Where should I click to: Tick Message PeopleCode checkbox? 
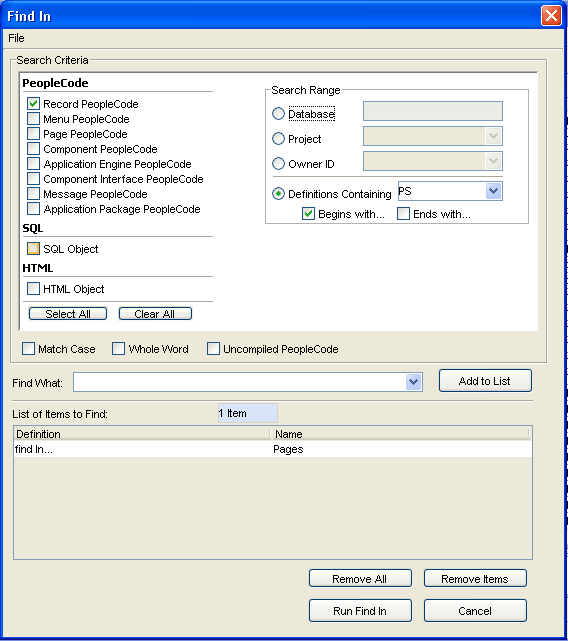tap(34, 194)
